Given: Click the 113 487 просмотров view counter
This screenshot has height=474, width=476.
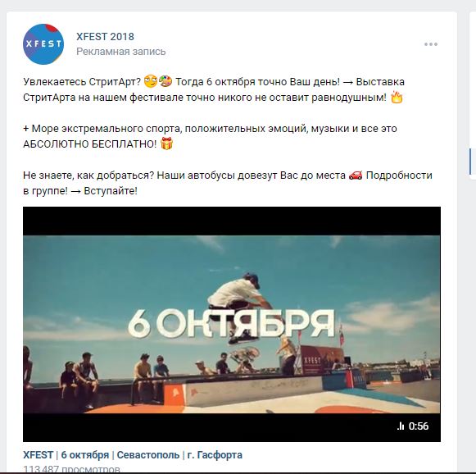Looking at the screenshot, I should (71, 469).
